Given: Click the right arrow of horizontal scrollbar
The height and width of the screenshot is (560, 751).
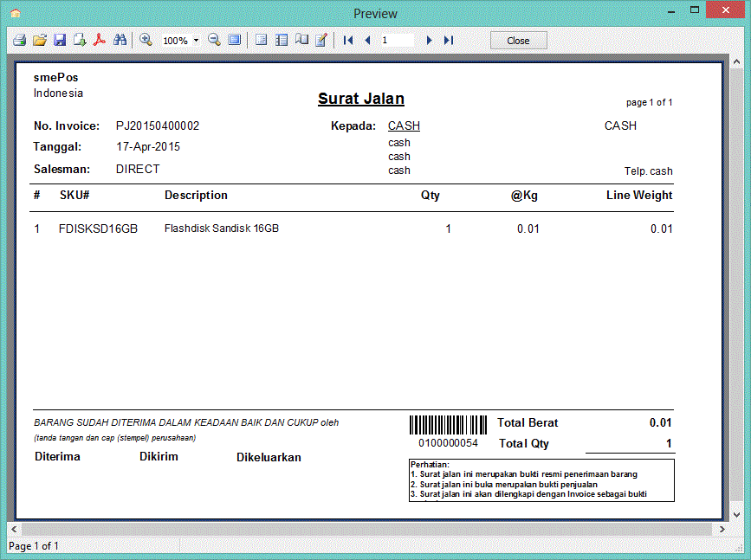Looking at the screenshot, I should (x=723, y=528).
